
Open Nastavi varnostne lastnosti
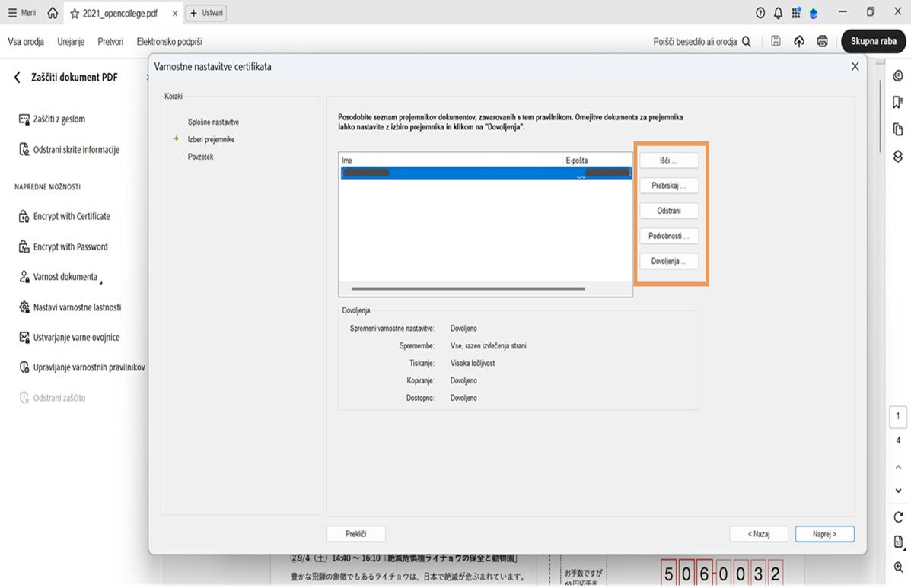pos(70,307)
